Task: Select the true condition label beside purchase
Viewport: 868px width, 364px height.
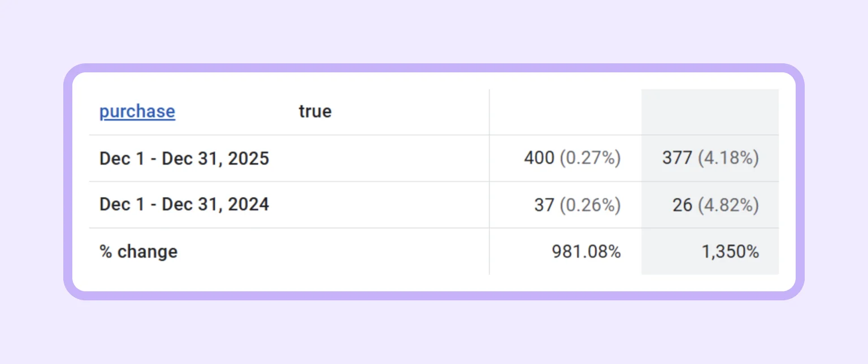Action: (x=315, y=111)
